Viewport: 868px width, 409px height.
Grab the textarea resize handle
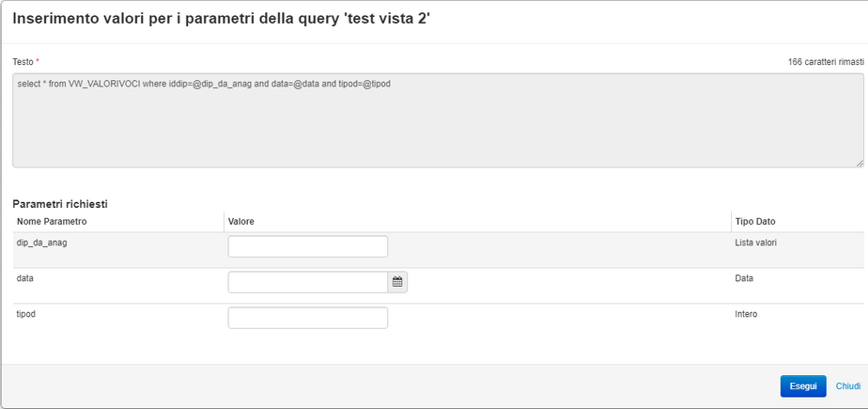click(859, 163)
